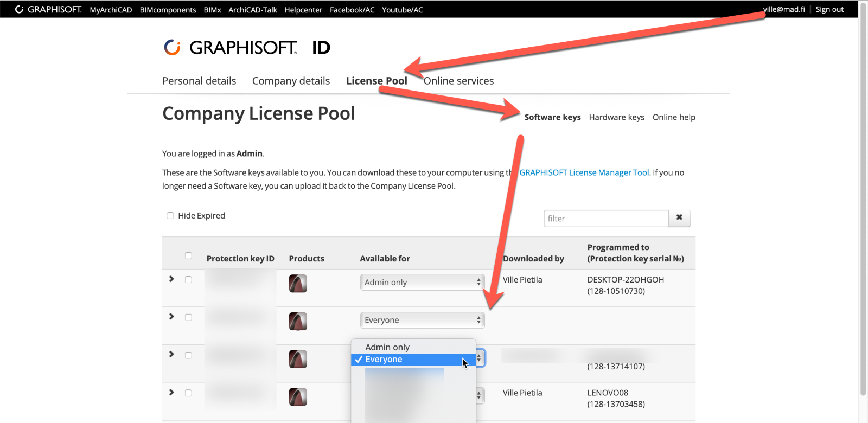This screenshot has height=423, width=868.
Task: Click the Programmed to column header
Action: (x=635, y=253)
